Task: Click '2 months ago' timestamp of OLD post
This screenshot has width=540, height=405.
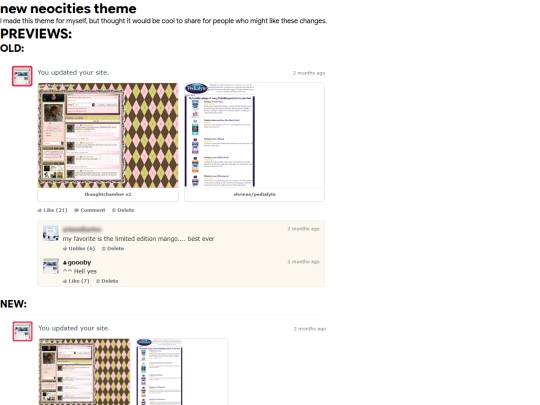Action: [309, 73]
